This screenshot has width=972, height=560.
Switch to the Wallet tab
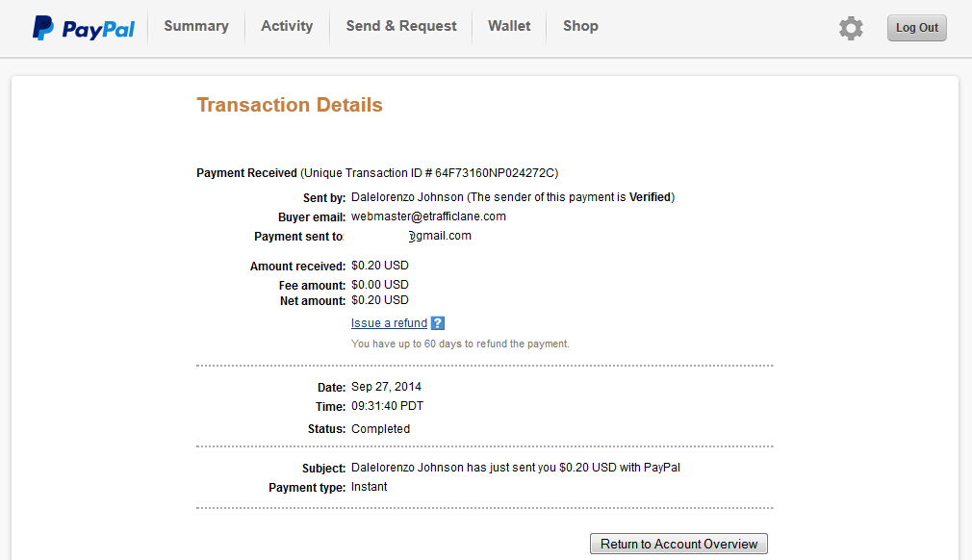[x=509, y=26]
